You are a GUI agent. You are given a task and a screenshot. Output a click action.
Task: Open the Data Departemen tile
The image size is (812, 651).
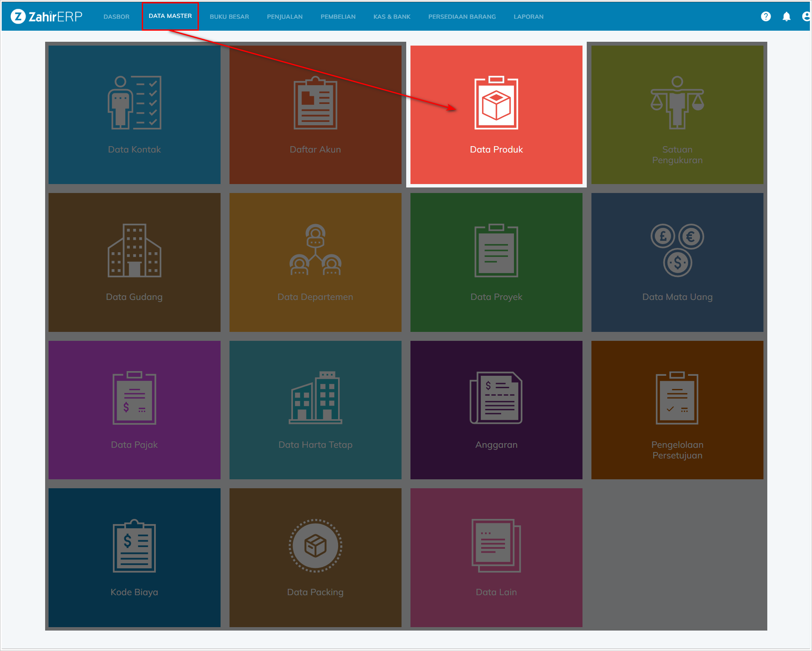pyautogui.click(x=315, y=262)
